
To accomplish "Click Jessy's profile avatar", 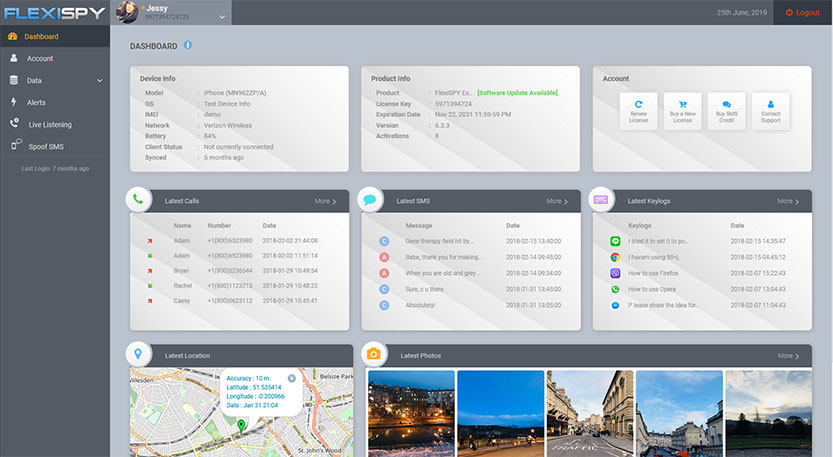I will pos(127,12).
